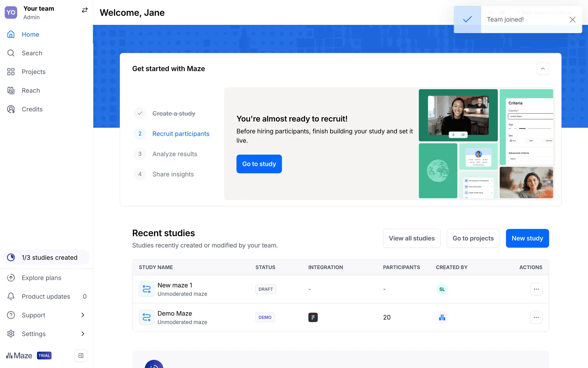Click the Figma integration icon for Demo Maze

click(x=313, y=317)
